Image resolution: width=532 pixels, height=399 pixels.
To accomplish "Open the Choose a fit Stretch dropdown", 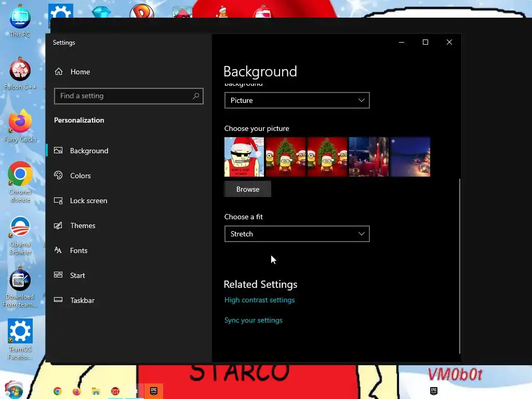I will click(x=297, y=234).
